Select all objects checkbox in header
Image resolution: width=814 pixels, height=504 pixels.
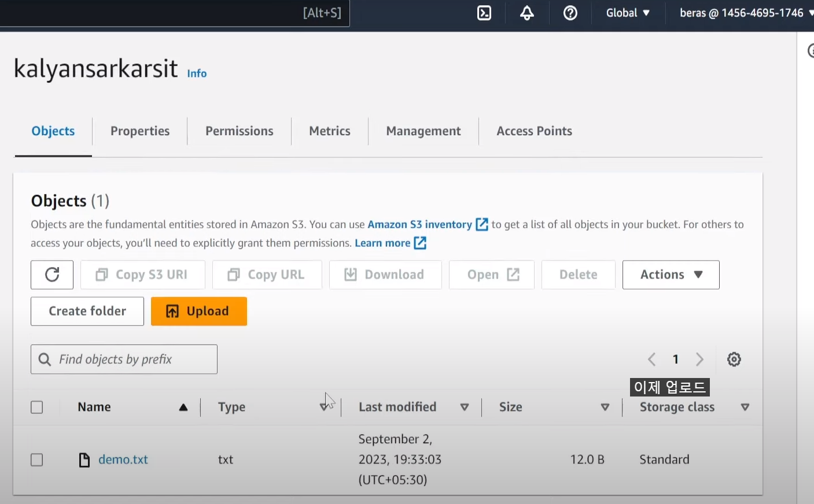click(37, 407)
